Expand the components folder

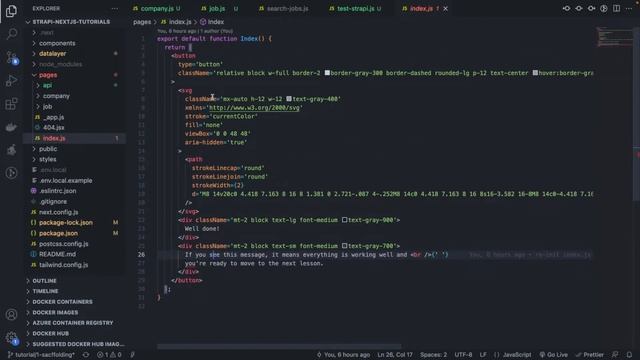57,43
